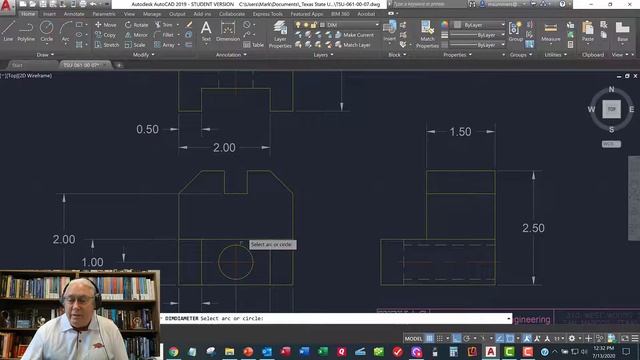
Task: Select the Arc tool
Action: click(x=65, y=31)
